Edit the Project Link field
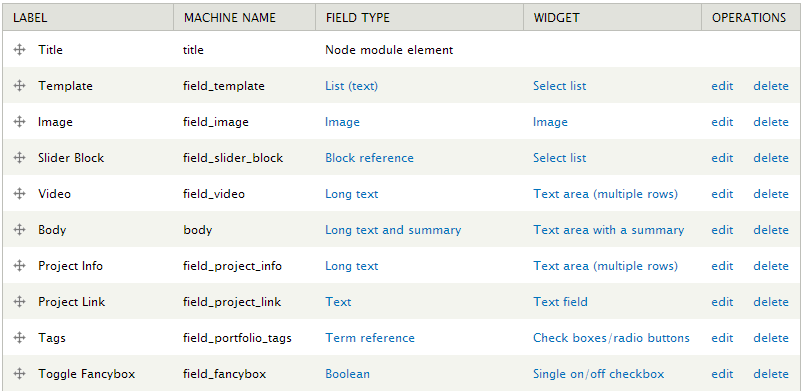 [x=722, y=302]
